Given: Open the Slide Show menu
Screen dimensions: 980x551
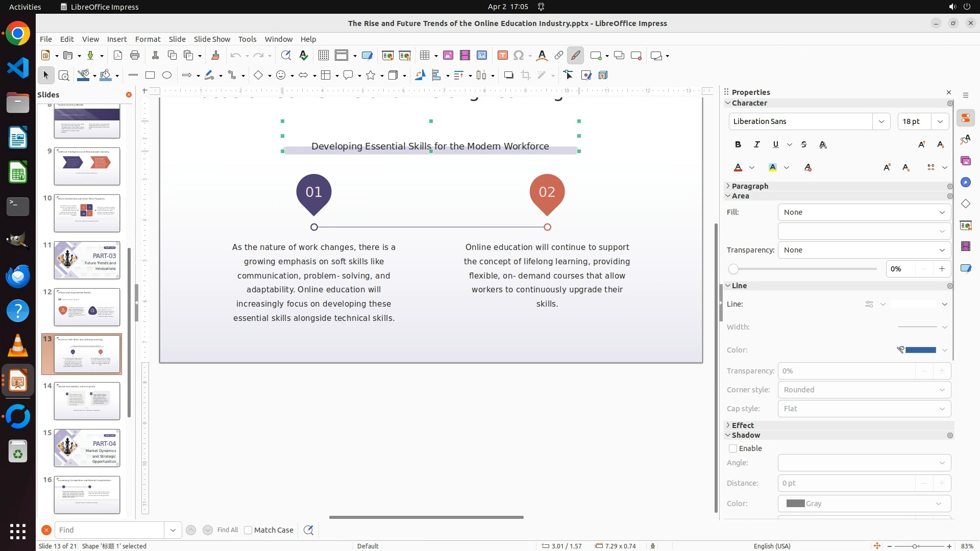Looking at the screenshot, I should (212, 39).
